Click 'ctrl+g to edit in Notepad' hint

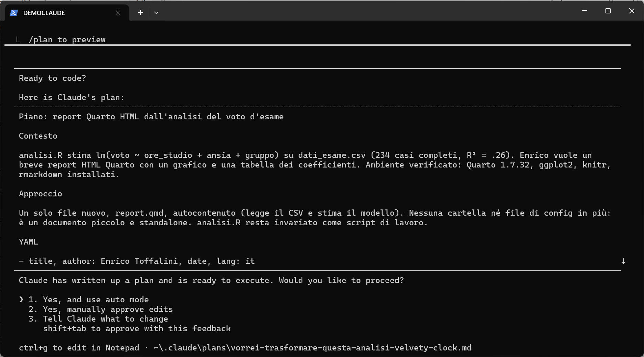click(x=79, y=348)
